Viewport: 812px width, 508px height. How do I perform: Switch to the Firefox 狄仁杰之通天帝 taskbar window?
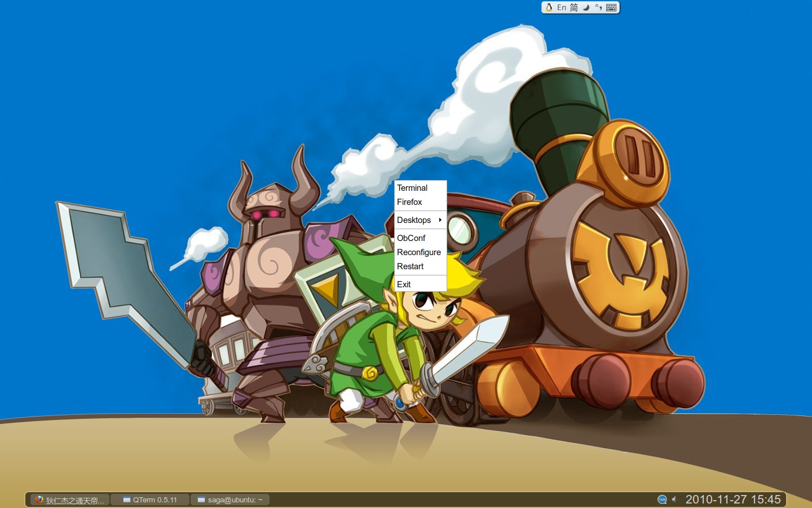point(69,500)
